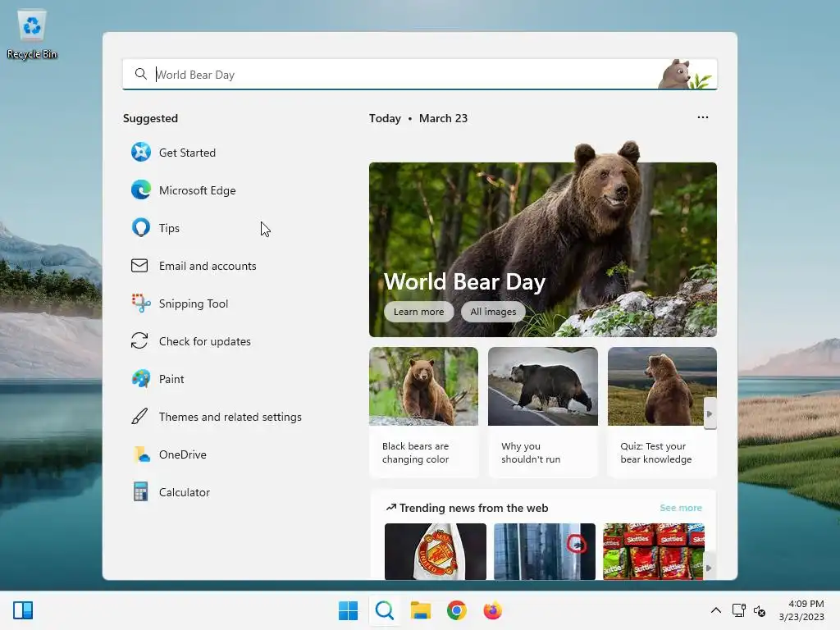Advance trending news with right arrow
The height and width of the screenshot is (630, 840).
pos(709,568)
